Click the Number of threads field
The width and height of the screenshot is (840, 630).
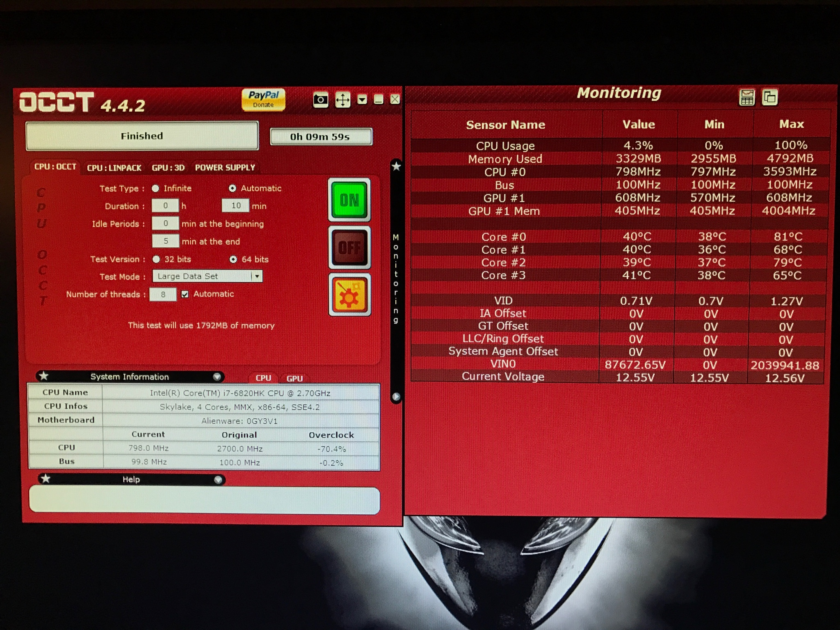[x=163, y=294]
